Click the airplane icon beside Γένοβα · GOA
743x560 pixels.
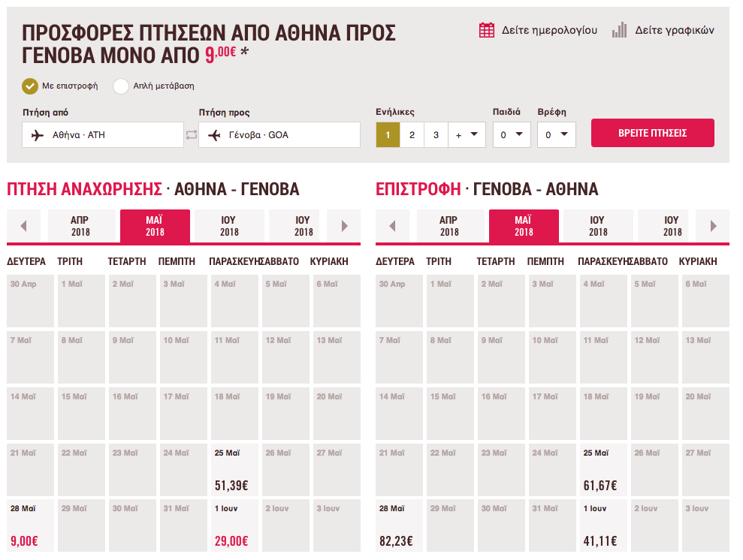214,135
